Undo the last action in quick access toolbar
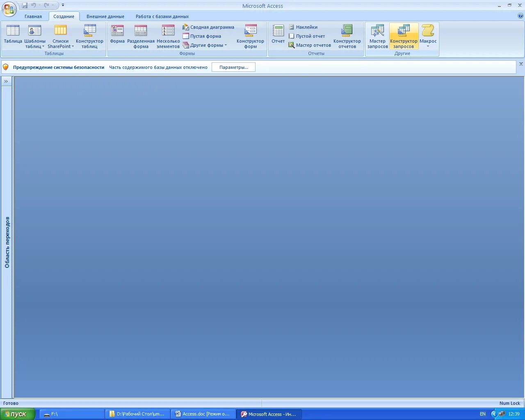Viewport: 525px width, 420px height. pyautogui.click(x=34, y=5)
